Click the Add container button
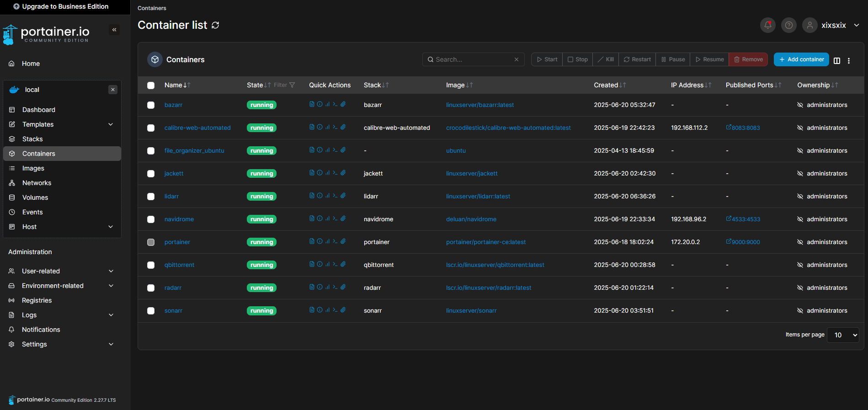868x410 pixels. (801, 59)
